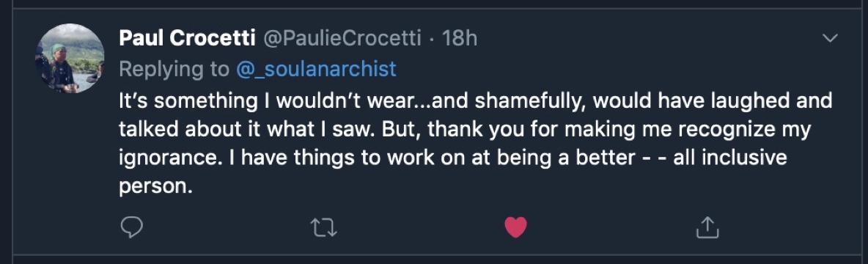Open Paul Crocetti's profile picture
868x264 pixels.
[70, 58]
